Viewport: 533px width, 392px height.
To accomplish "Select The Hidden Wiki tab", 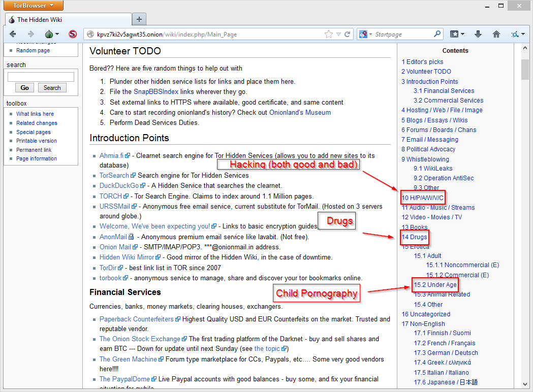I will coord(68,20).
